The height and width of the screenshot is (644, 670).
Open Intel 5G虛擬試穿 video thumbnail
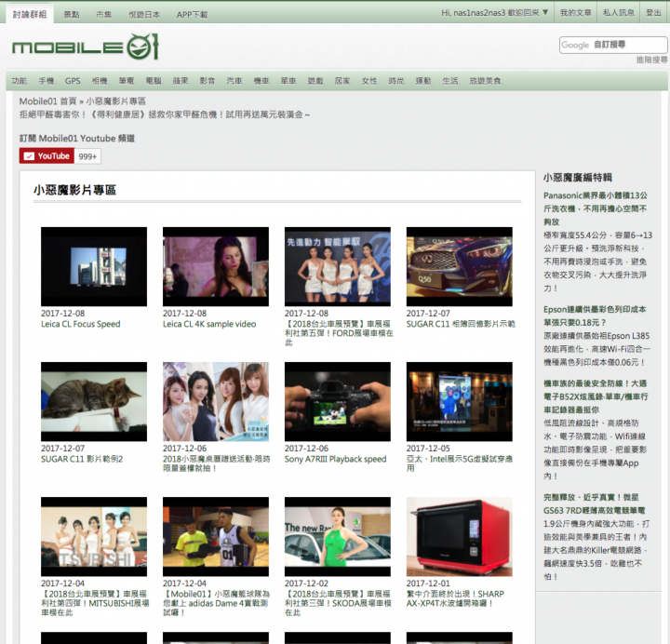[460, 402]
